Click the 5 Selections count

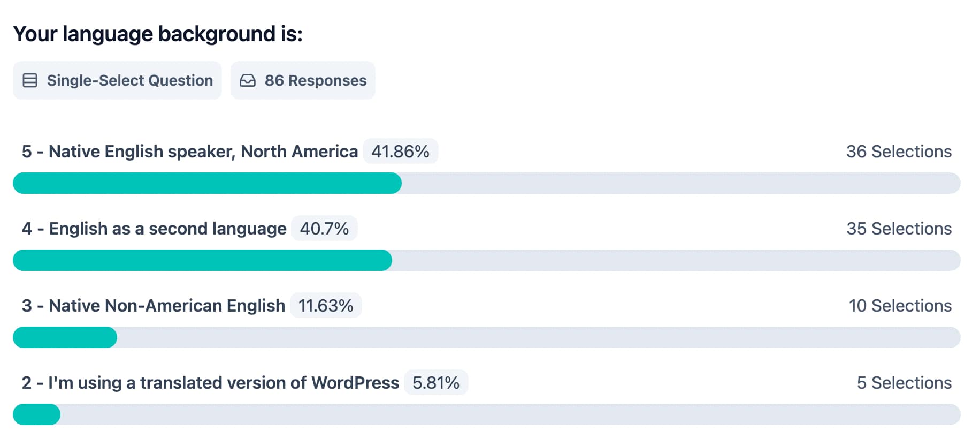click(904, 383)
